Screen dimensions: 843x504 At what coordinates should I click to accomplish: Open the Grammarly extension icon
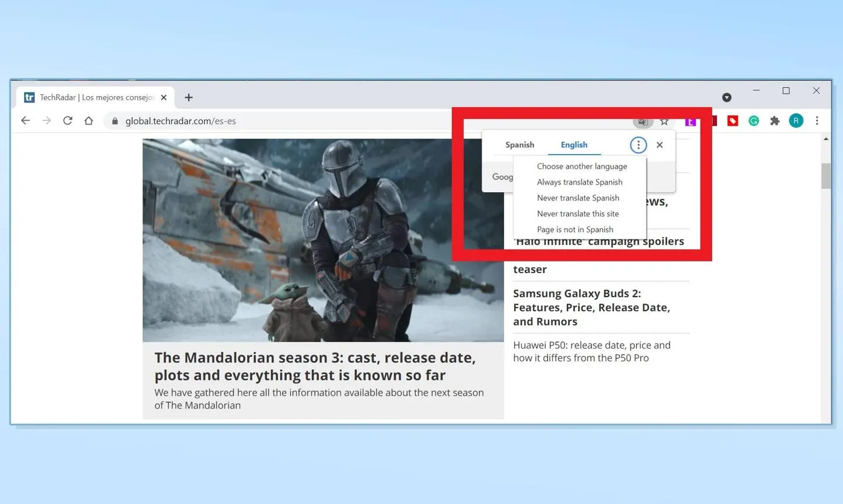[754, 121]
